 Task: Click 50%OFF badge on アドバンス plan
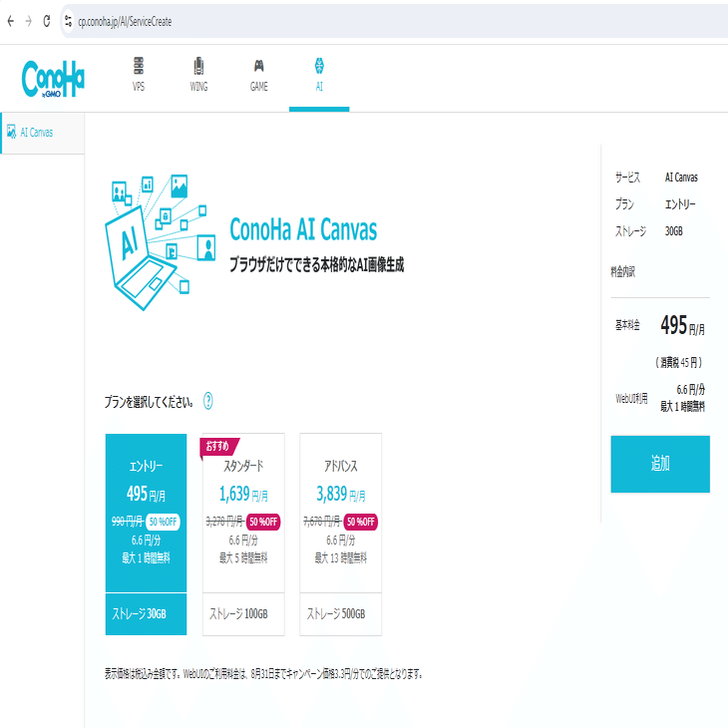361,522
